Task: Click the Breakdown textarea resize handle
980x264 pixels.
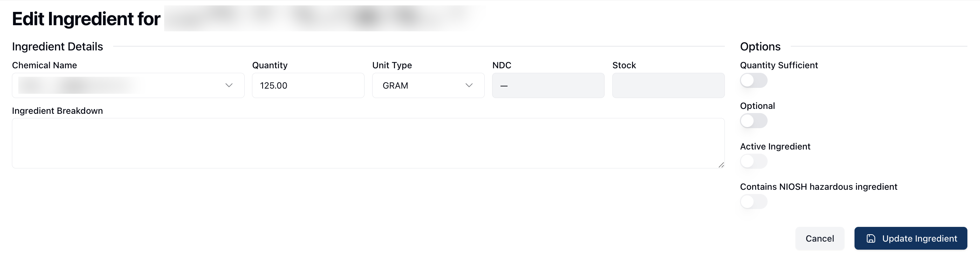Action: (x=721, y=165)
